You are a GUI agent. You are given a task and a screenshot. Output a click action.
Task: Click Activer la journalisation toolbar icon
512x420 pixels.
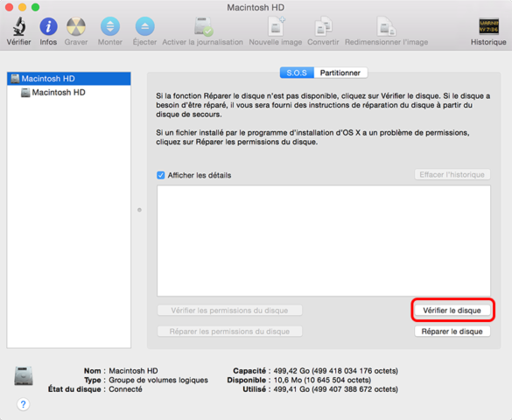point(203,26)
